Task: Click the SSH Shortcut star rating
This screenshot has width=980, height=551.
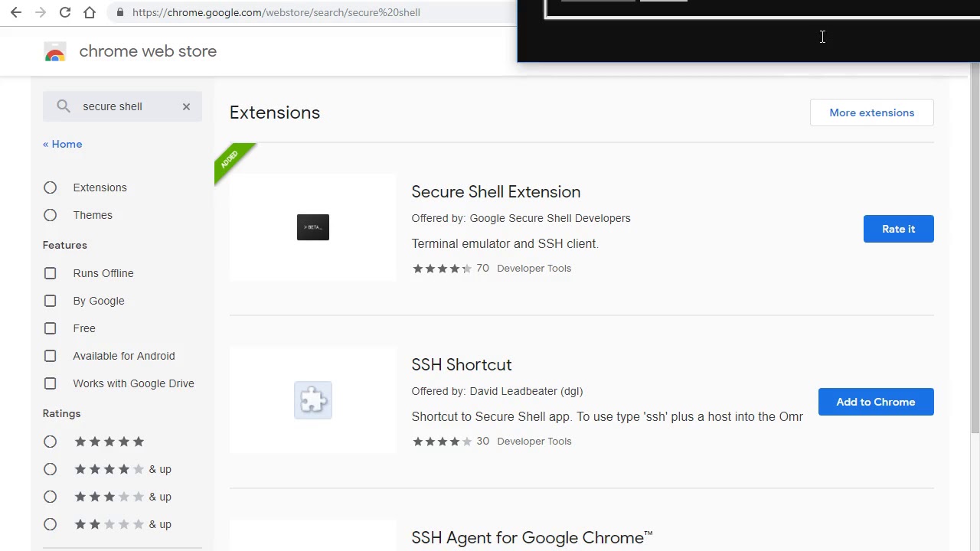Action: [442, 442]
